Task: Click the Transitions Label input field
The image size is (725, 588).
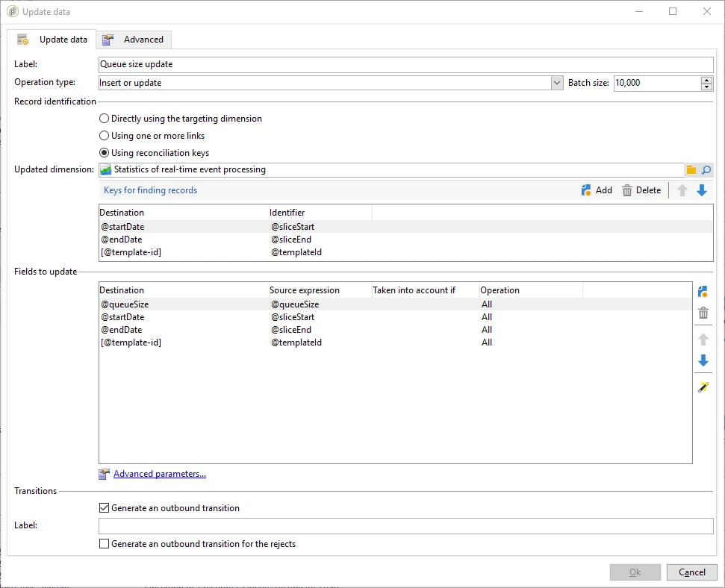Action: click(x=406, y=526)
